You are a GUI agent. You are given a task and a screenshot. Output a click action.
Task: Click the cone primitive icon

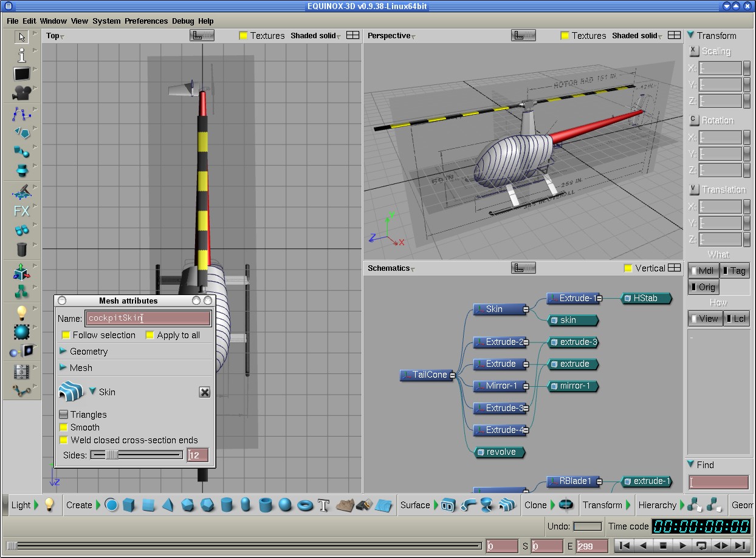(x=168, y=505)
